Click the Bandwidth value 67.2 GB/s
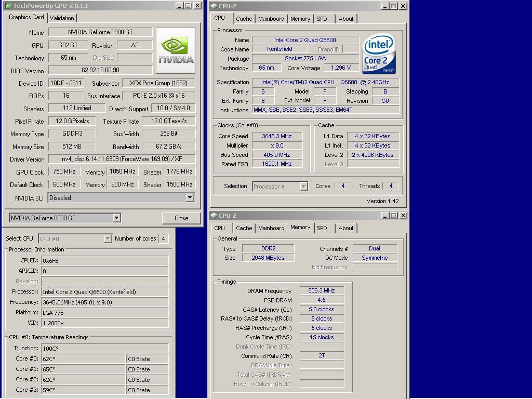 169,146
